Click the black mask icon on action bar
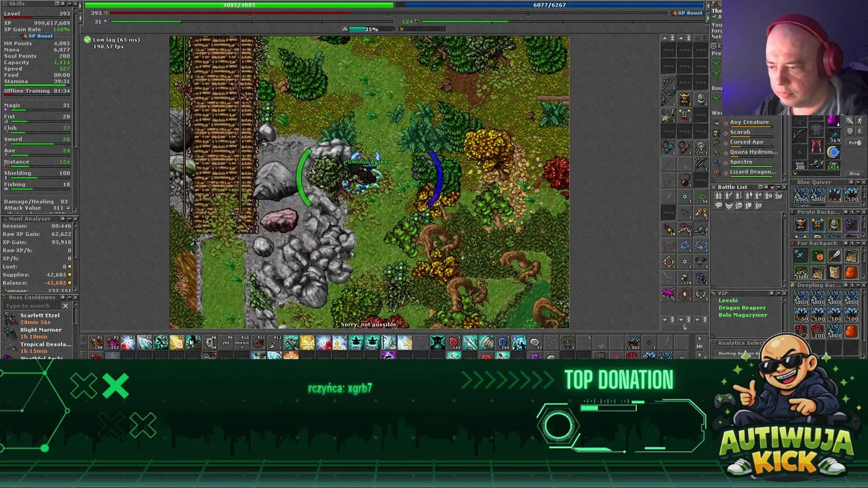The image size is (868, 488). [437, 342]
